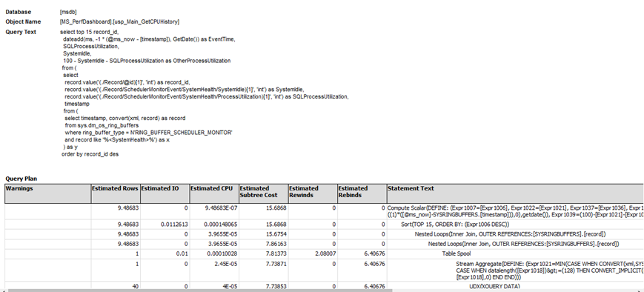Viewport: 644px width, 292px height.
Task: Click the 'from sys.dm_os_ring_buffers' line
Action: (x=102, y=125)
